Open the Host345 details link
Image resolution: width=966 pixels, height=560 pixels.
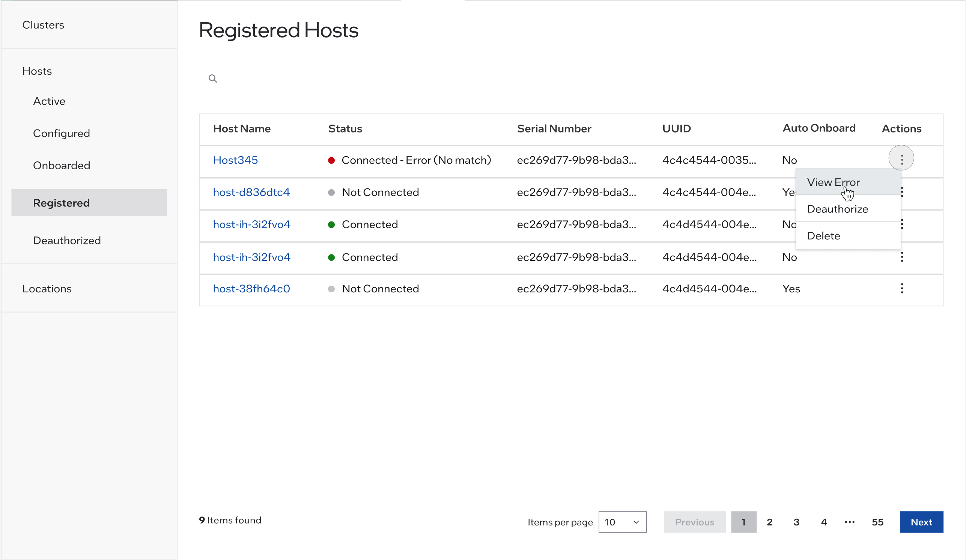pos(235,160)
